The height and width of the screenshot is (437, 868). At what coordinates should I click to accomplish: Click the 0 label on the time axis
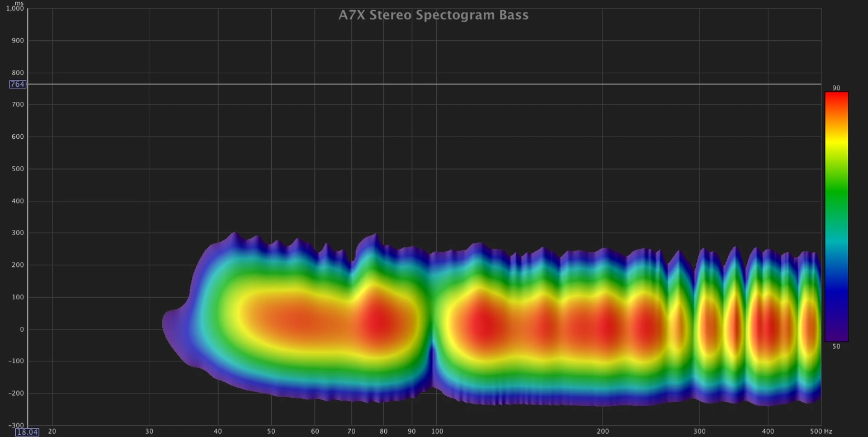point(22,330)
